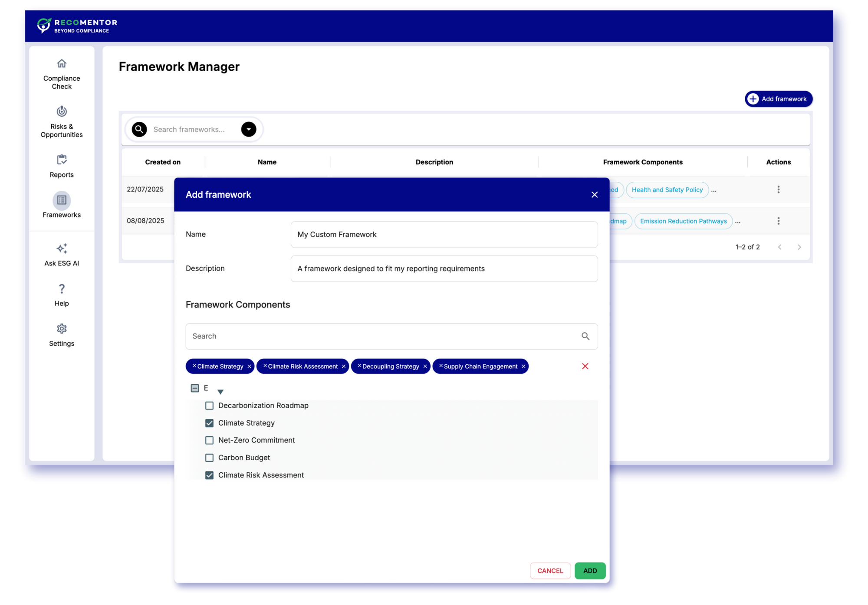Open Ask ESG AI sparkle icon
Screen dimensions: 868x605
(62, 249)
